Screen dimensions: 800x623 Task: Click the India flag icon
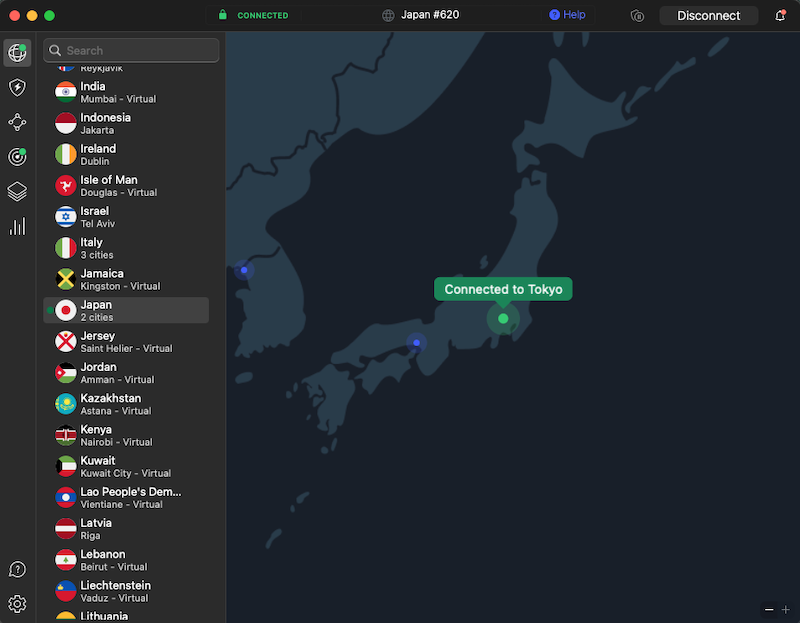[66, 92]
